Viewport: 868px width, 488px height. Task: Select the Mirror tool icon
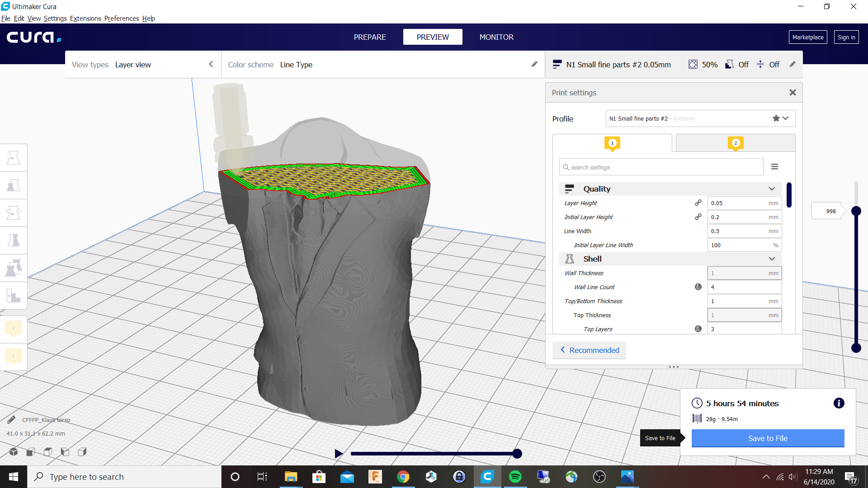(x=14, y=240)
